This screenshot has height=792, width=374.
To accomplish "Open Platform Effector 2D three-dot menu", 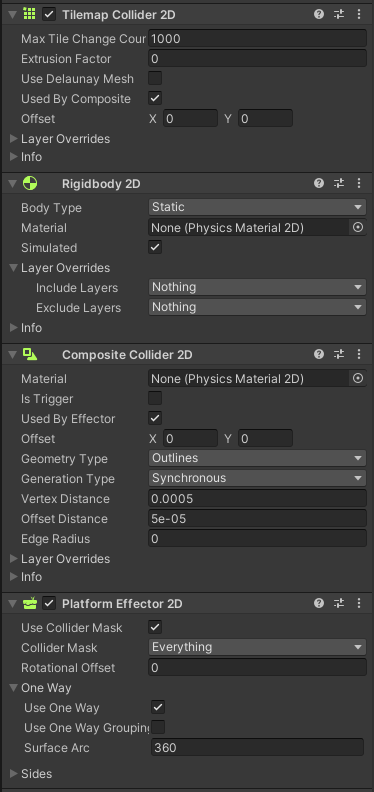I will tap(359, 603).
